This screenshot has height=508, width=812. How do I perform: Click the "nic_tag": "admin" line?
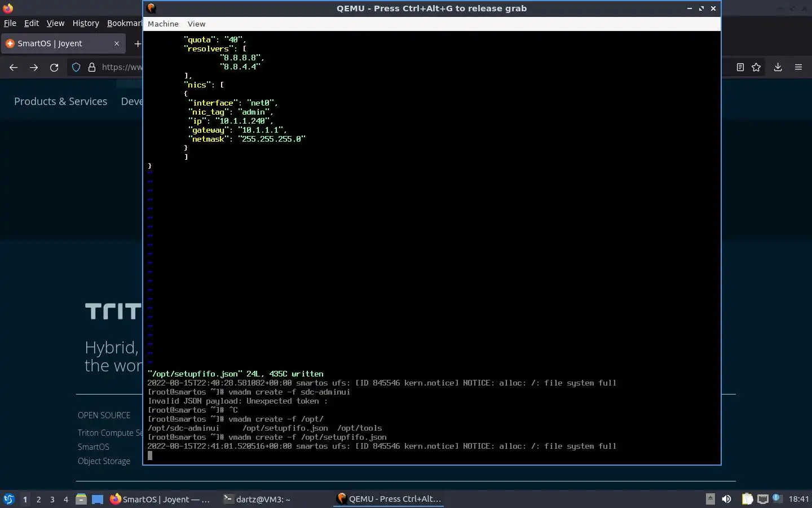[x=231, y=112]
